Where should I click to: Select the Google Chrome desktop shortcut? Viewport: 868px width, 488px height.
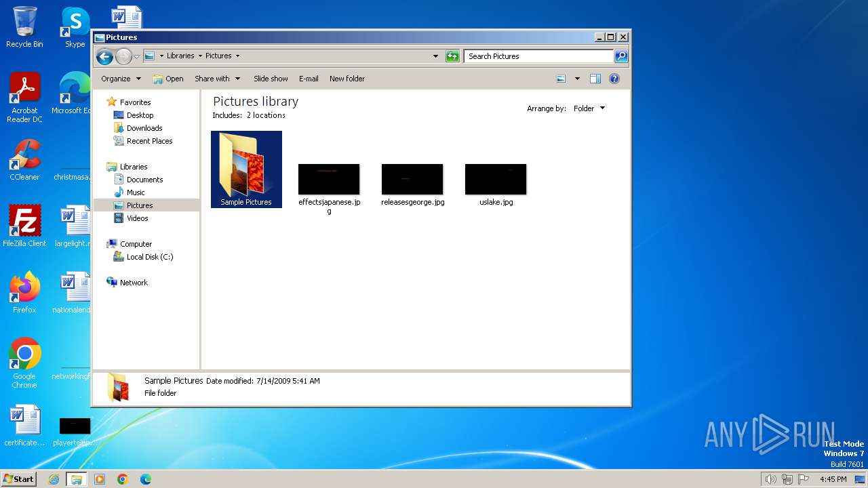click(24, 363)
